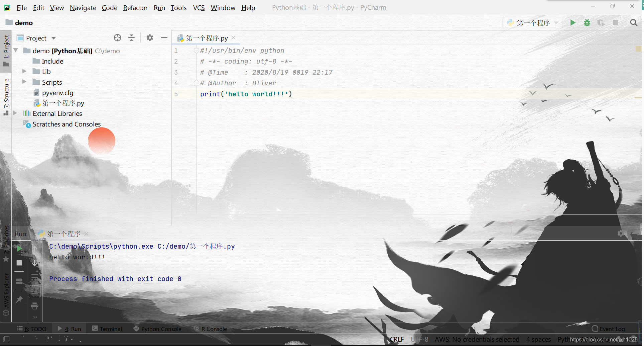Pin the tab in the Run panel
The image size is (644, 346).
tap(19, 299)
